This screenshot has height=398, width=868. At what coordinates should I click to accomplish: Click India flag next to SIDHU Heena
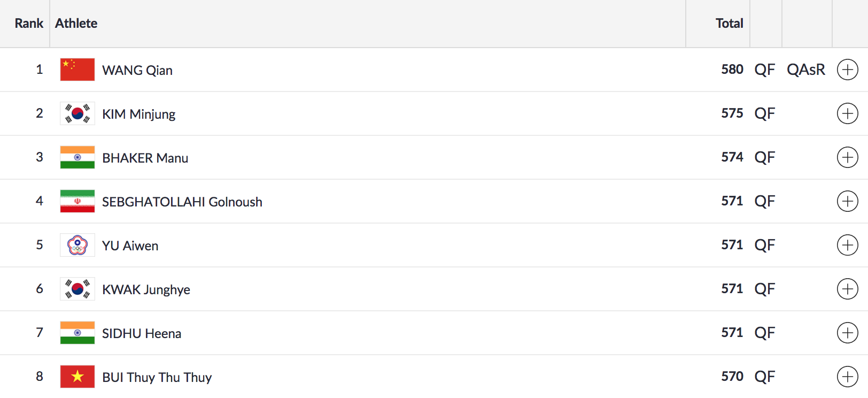[x=77, y=333]
